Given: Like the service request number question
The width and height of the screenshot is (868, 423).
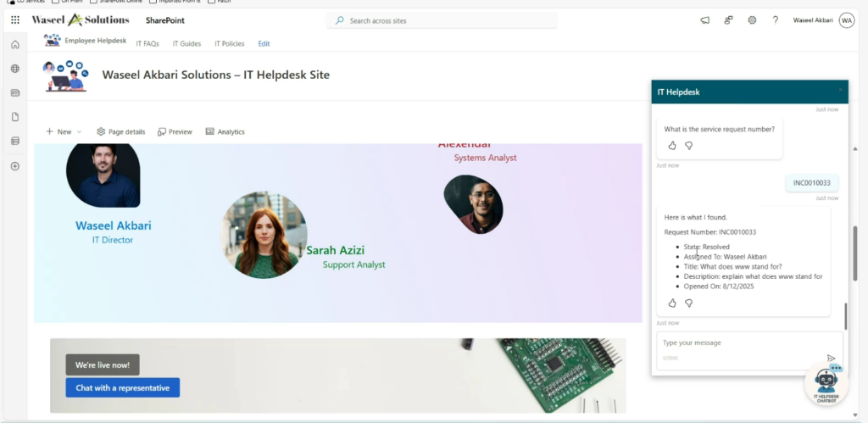Looking at the screenshot, I should point(672,146).
